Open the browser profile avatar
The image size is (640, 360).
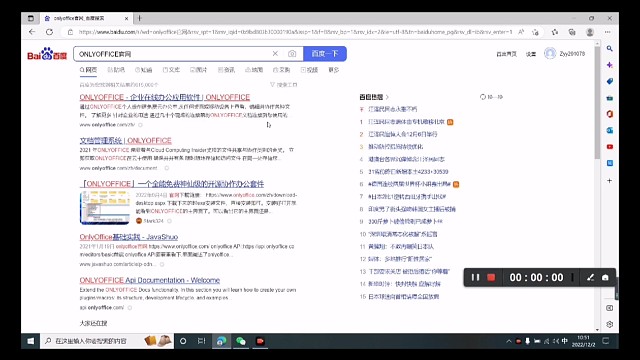click(x=589, y=32)
